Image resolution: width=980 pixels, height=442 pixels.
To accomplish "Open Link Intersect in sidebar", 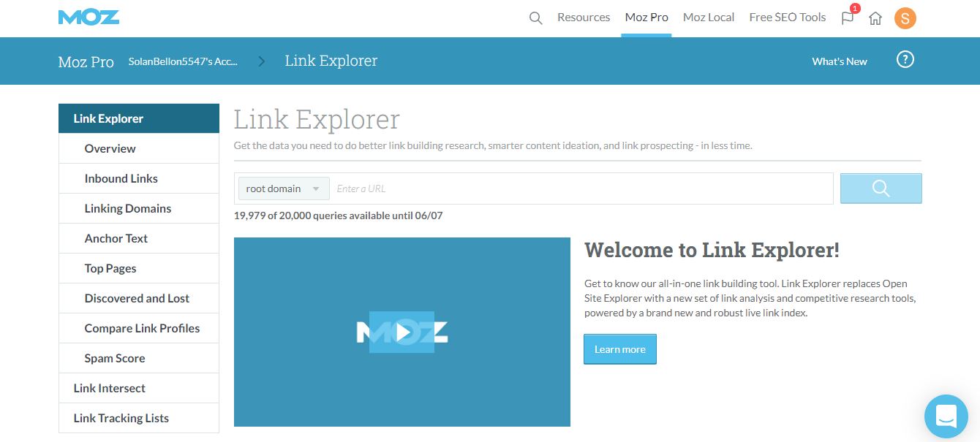I will point(139,388).
